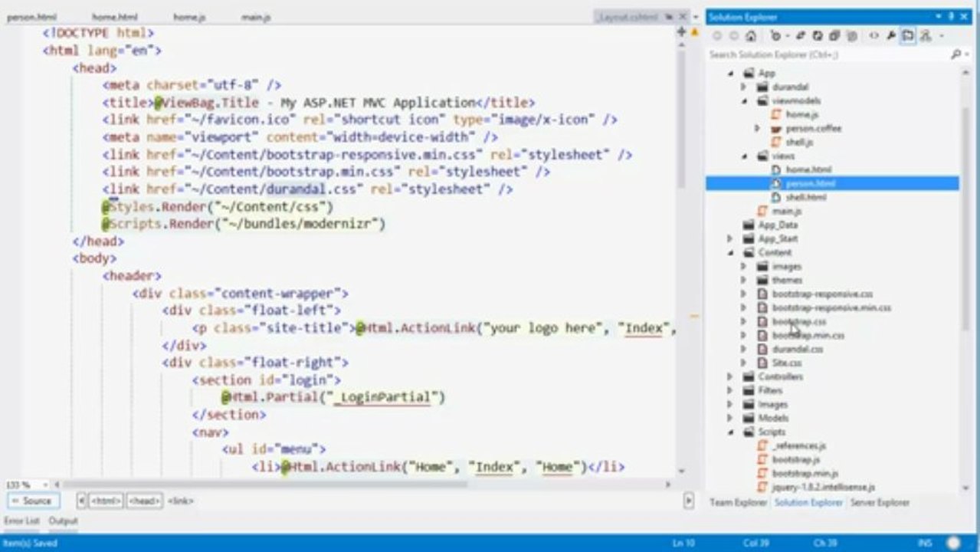Click the Home icon in Solution Explorer toolbar
The image size is (980, 552).
pyautogui.click(x=751, y=36)
